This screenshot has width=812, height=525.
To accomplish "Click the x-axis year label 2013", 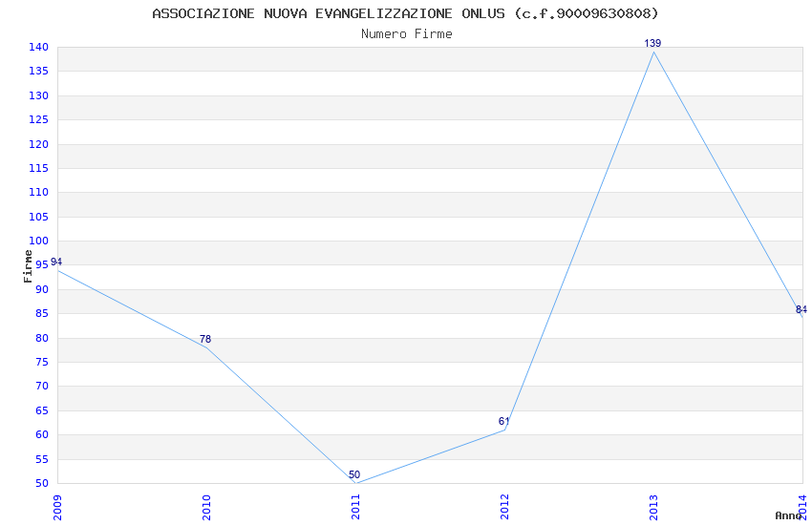I will (654, 507).
